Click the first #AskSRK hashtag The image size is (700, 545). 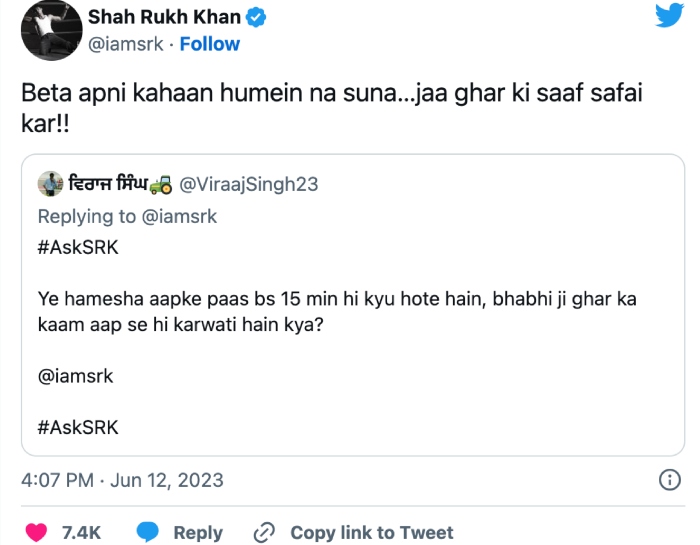78,248
